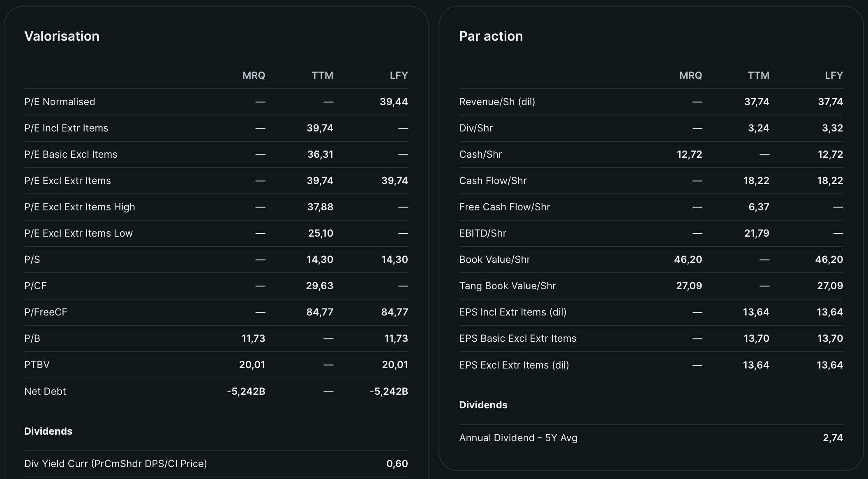Click the Free Cash Flow/Shr label
Image resolution: width=868 pixels, height=479 pixels.
[504, 207]
